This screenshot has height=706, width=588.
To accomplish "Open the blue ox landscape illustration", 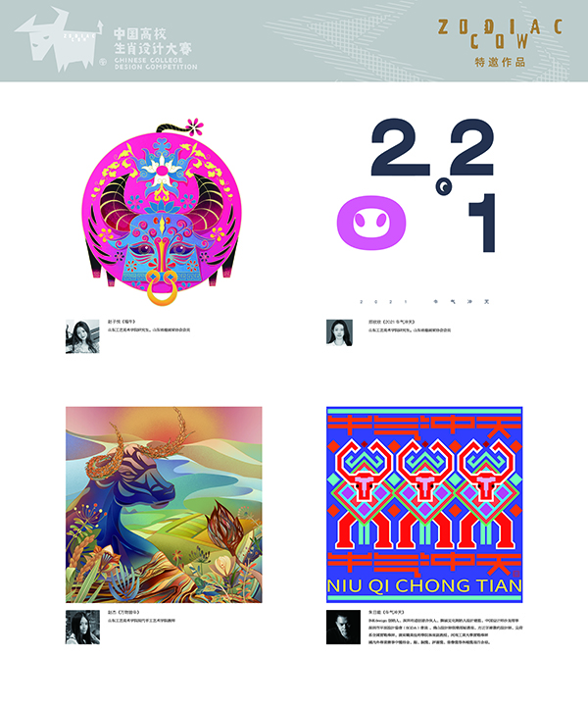I will click(164, 505).
